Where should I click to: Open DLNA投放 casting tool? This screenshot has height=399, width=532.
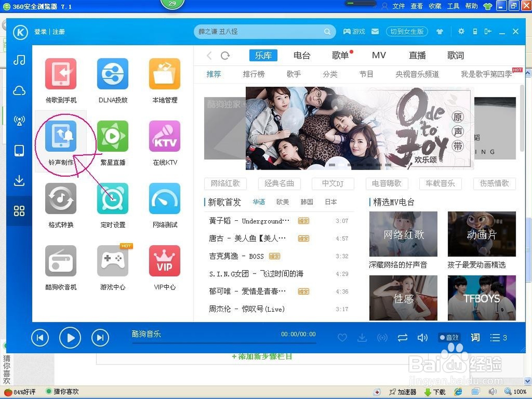click(x=113, y=73)
